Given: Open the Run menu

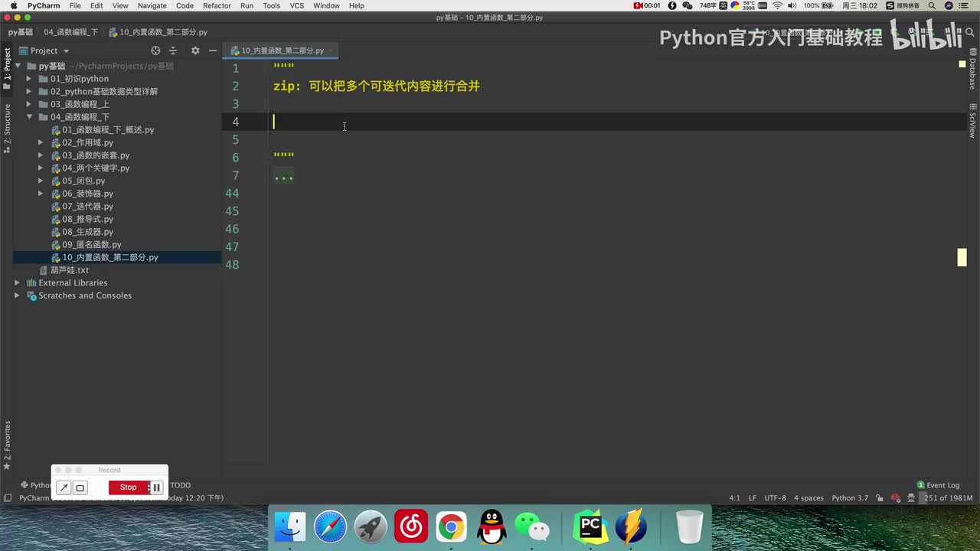Looking at the screenshot, I should click(x=247, y=5).
